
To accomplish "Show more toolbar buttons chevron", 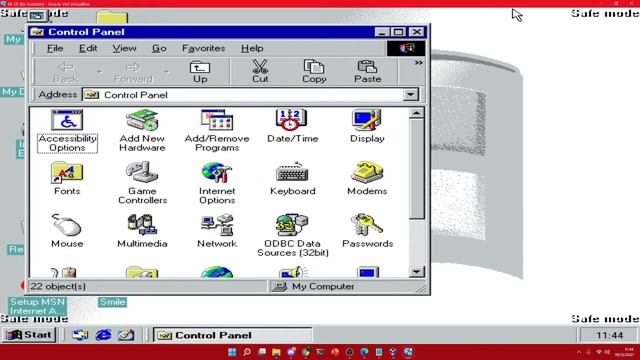I will point(418,63).
